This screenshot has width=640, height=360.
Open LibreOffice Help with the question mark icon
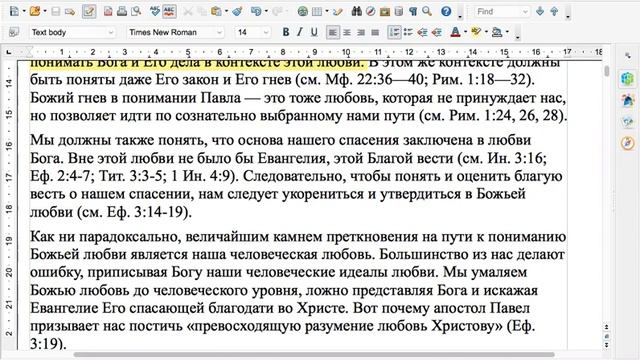coord(446,11)
